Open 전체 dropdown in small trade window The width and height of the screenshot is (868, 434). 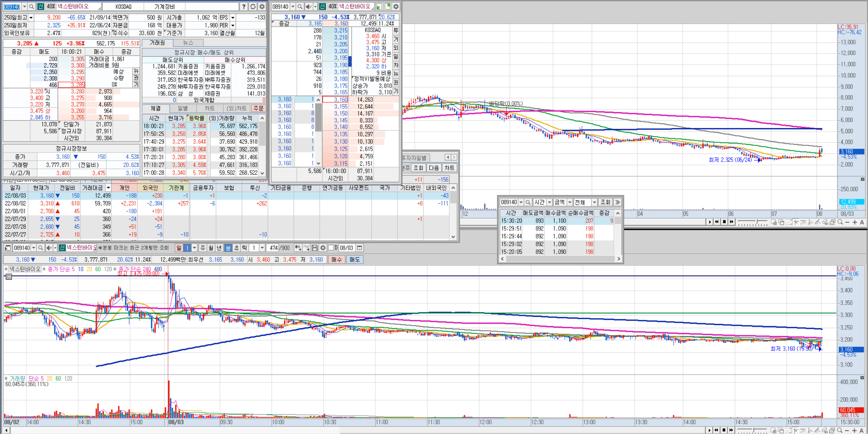click(x=594, y=202)
